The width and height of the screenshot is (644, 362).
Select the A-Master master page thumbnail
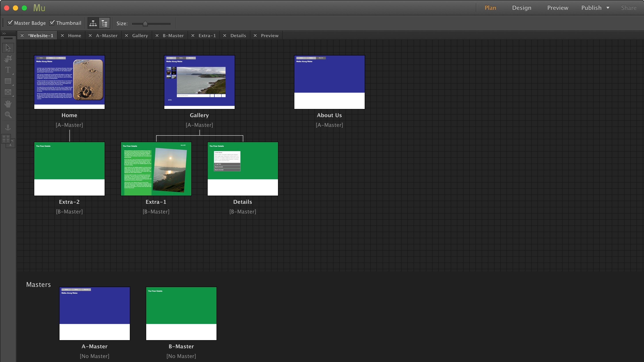click(x=94, y=314)
